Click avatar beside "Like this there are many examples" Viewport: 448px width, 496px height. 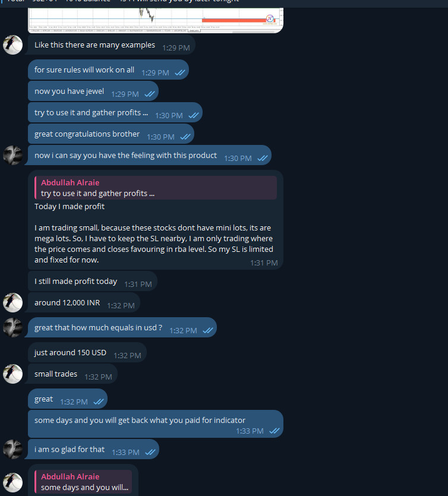coord(12,45)
